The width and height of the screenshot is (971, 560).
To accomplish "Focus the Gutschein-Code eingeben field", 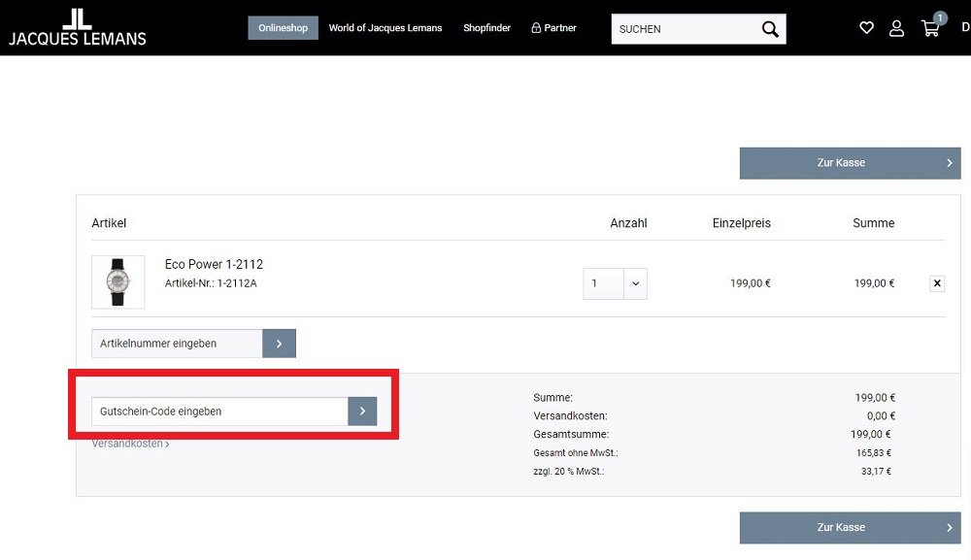I will (219, 411).
